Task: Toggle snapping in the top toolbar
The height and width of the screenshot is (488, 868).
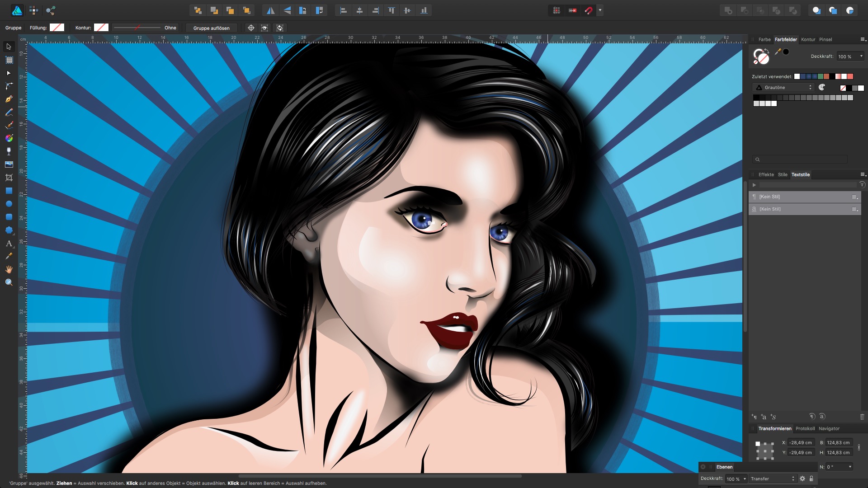Action: coord(588,10)
